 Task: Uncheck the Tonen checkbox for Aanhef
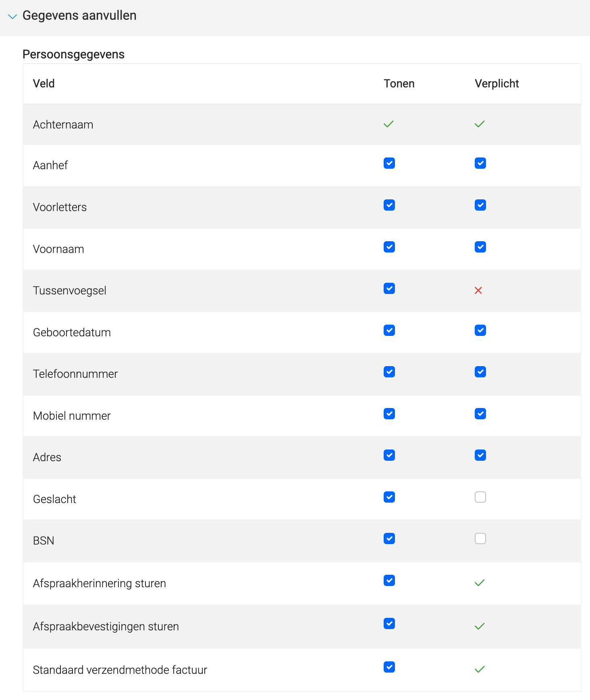coord(389,163)
